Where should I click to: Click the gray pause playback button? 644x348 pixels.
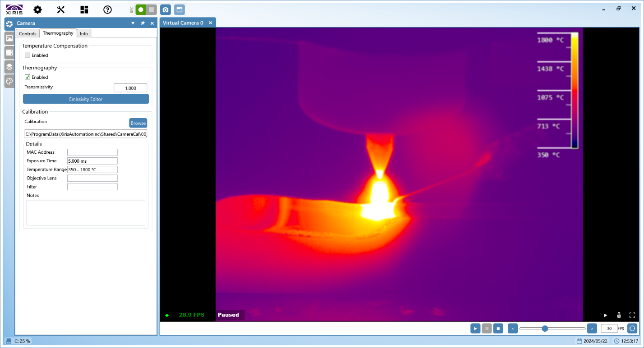[487, 329]
